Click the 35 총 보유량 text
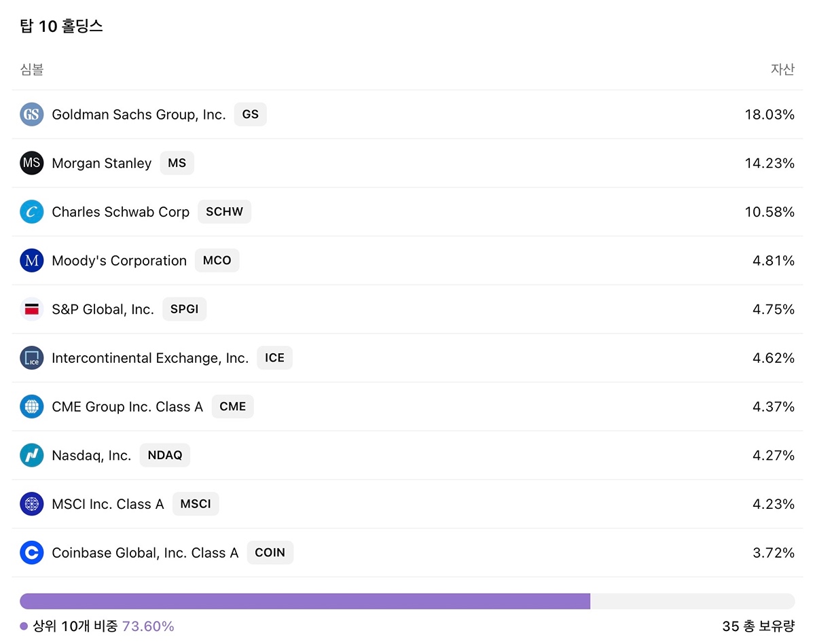 (x=758, y=626)
